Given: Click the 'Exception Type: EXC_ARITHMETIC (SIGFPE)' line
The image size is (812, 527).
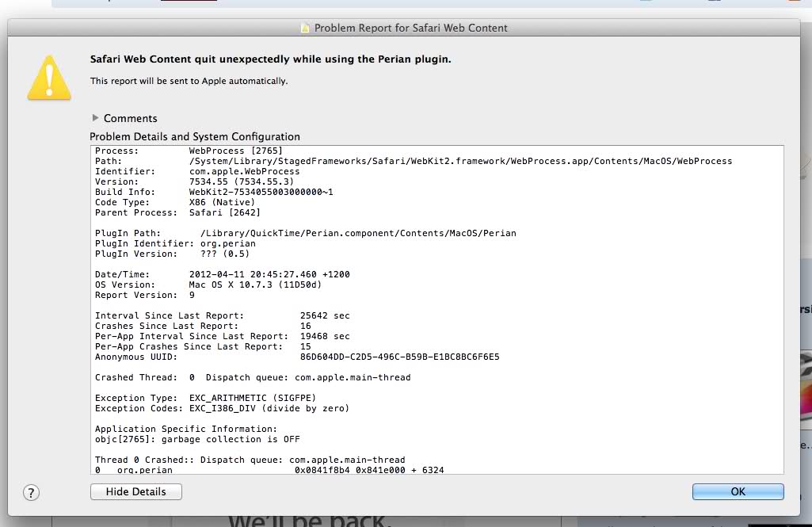Looking at the screenshot, I should (206, 398).
